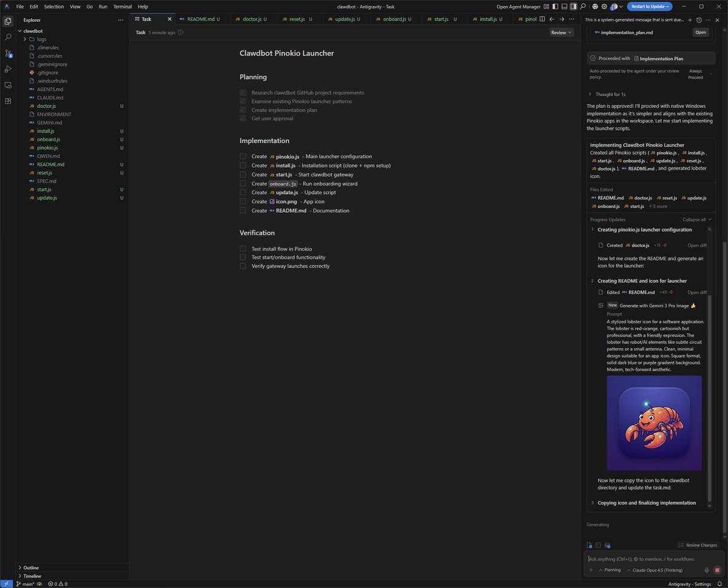Open the Planning mode dropdown
Viewport: 728px width, 588px height.
pyautogui.click(x=609, y=570)
